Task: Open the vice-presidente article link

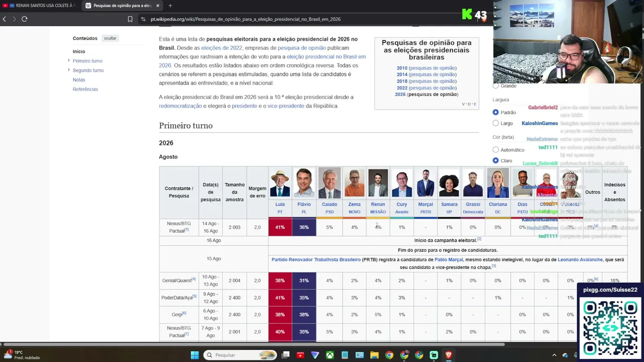Action: [x=286, y=106]
